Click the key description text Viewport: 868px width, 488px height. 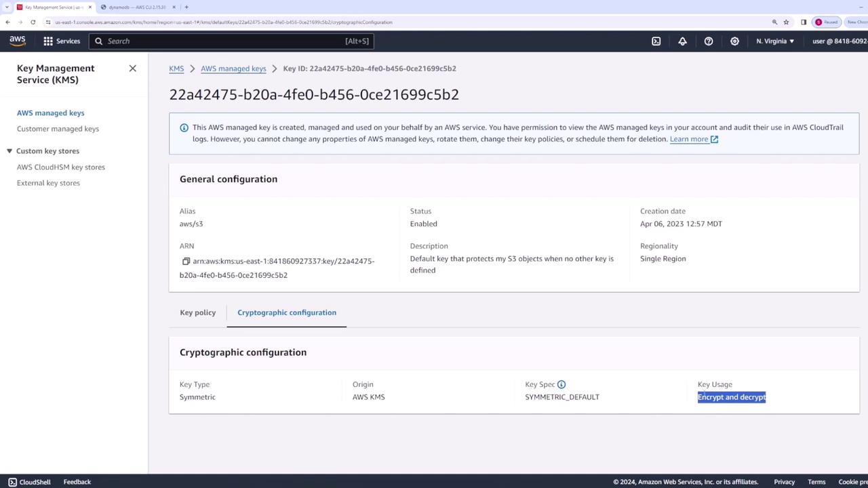coord(512,264)
